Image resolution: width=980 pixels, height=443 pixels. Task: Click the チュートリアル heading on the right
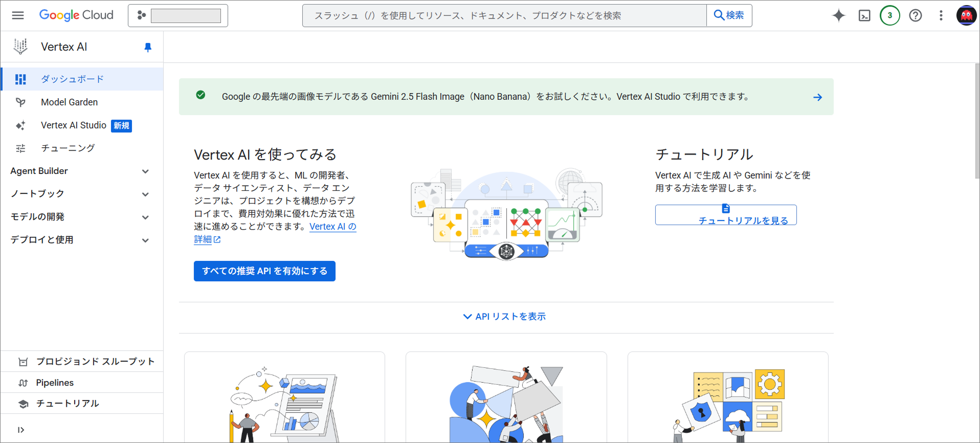point(704,154)
